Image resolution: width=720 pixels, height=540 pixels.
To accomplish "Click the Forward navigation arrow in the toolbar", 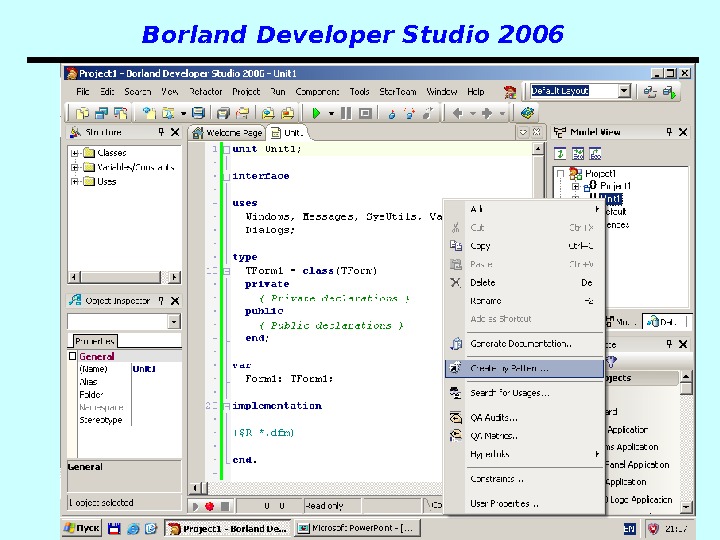I will [x=487, y=113].
